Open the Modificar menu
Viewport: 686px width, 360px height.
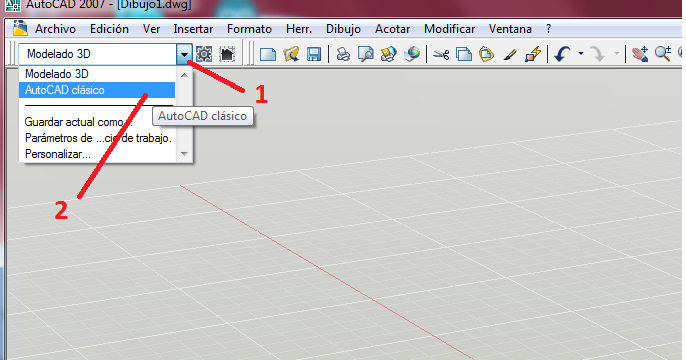(x=449, y=29)
